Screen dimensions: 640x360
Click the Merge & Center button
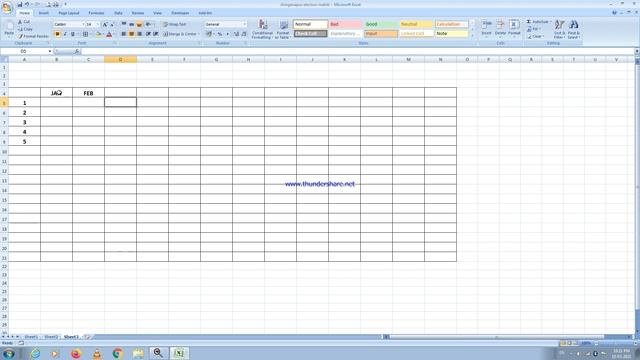[180, 34]
